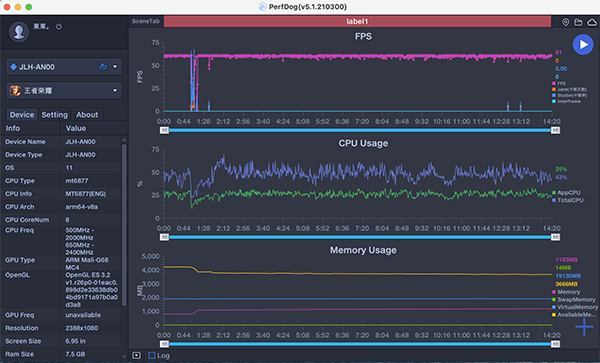Select the Device tab
This screenshot has width=600, height=363.
(x=22, y=115)
